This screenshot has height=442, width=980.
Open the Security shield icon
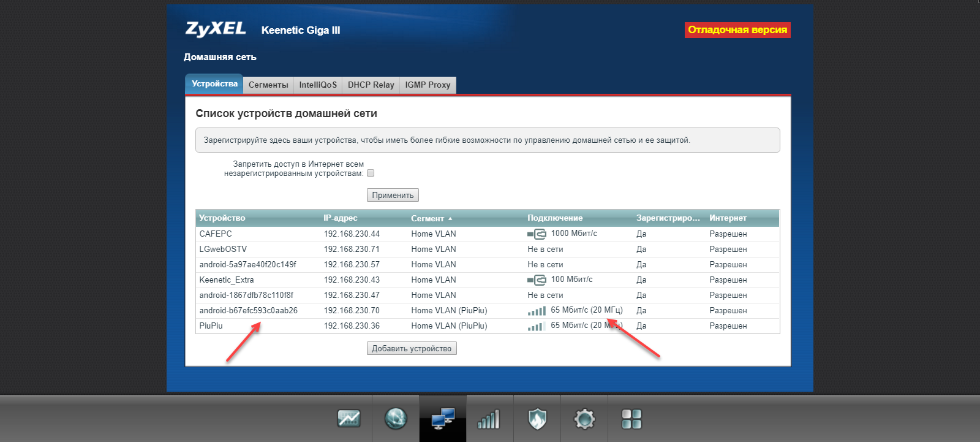coord(537,419)
